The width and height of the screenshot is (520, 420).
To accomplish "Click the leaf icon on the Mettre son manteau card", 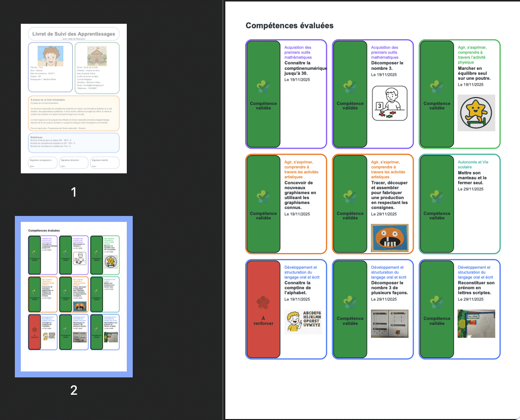I will [437, 197].
